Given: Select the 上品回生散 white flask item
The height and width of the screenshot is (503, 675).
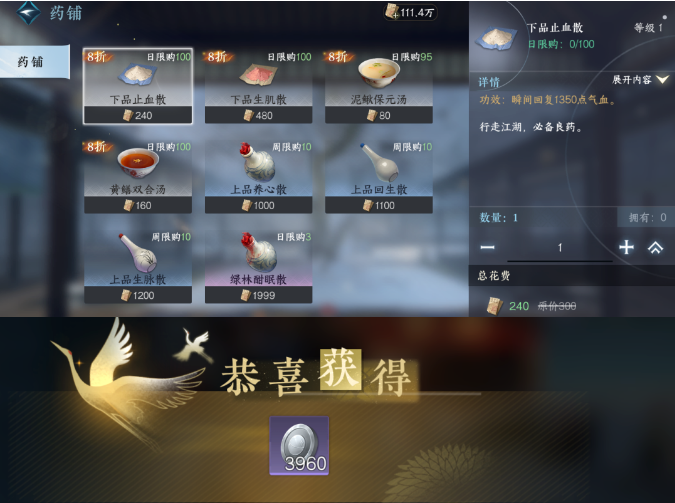Looking at the screenshot, I should [x=379, y=163].
